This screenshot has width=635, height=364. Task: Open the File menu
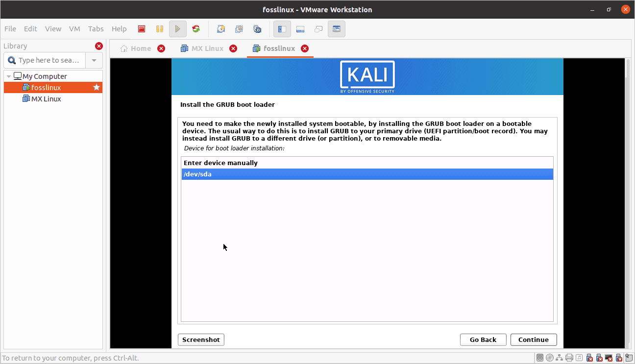pyautogui.click(x=10, y=29)
